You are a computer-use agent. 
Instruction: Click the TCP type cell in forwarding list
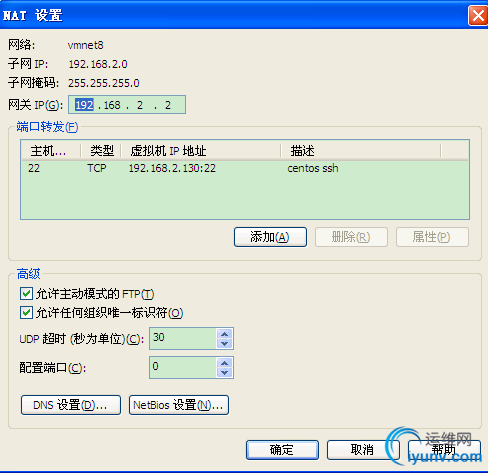(x=97, y=168)
